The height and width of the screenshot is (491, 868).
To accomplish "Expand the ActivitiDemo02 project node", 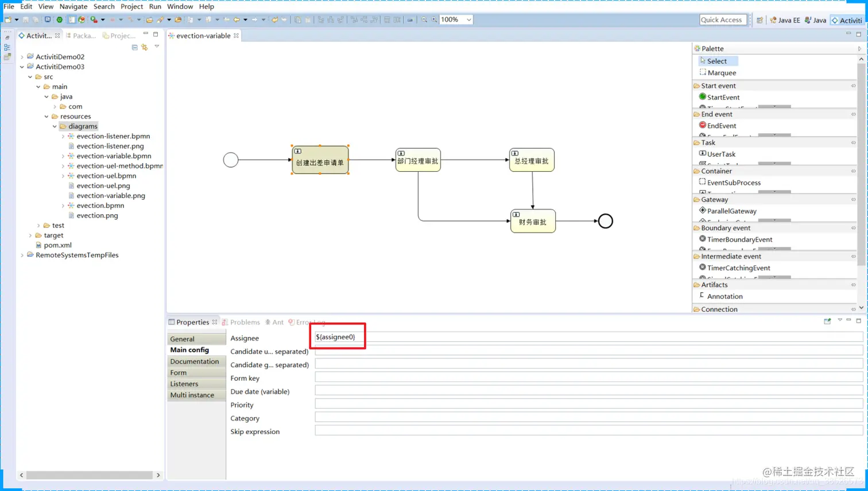I will (x=22, y=57).
